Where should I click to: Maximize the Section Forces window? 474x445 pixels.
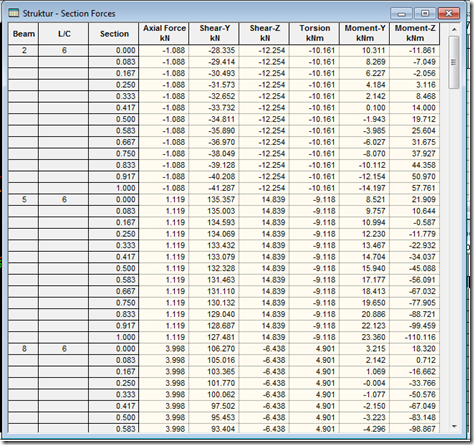click(x=425, y=14)
